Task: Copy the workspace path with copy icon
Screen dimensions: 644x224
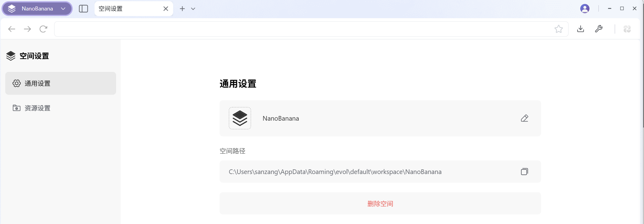Action: pyautogui.click(x=524, y=172)
